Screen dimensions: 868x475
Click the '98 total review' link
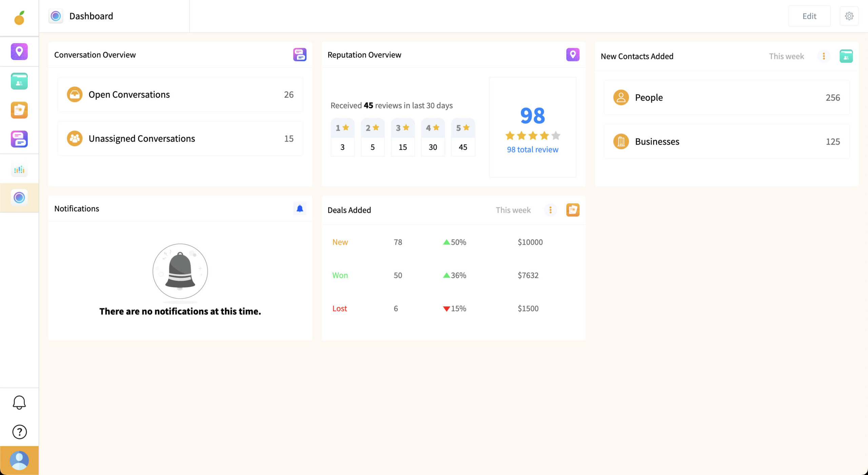tap(532, 150)
